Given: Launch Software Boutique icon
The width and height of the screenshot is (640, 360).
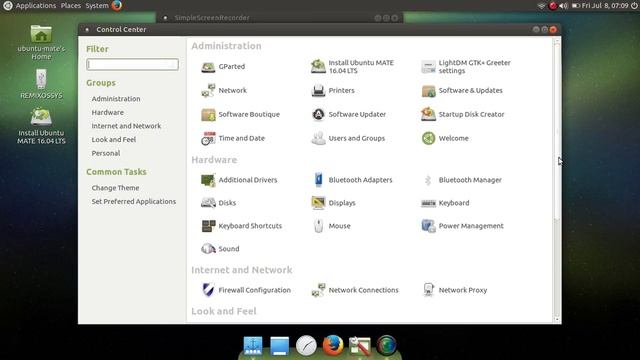Looking at the screenshot, I should (x=208, y=115).
